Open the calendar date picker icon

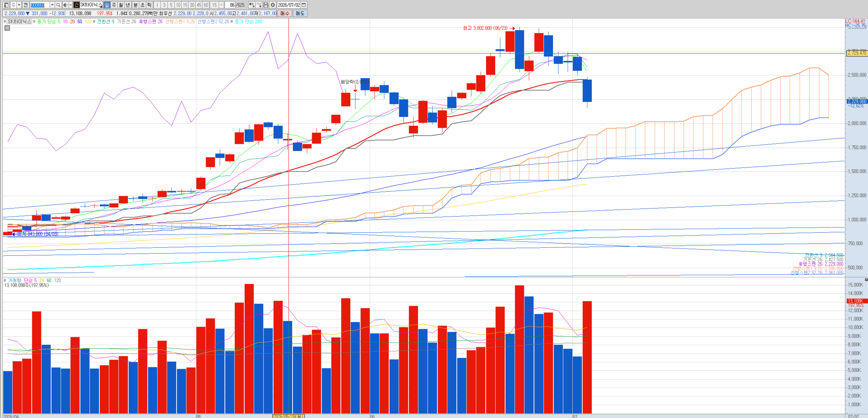pyautogui.click(x=304, y=5)
